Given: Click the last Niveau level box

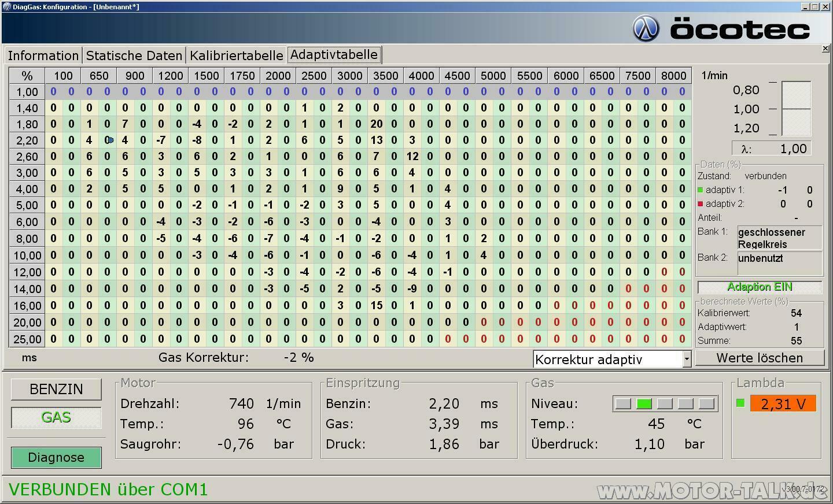Looking at the screenshot, I should click(x=706, y=403).
